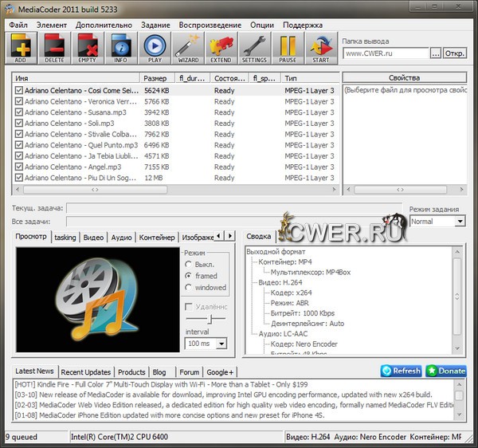This screenshot has height=448, width=478.
Task: Switch to the 'Аудио' tab
Action: (121, 238)
